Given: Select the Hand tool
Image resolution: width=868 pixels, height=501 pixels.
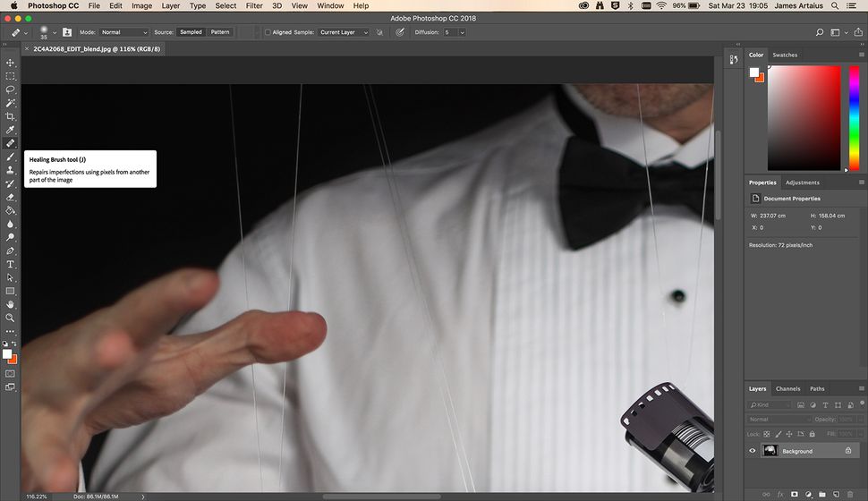Looking at the screenshot, I should (10, 304).
